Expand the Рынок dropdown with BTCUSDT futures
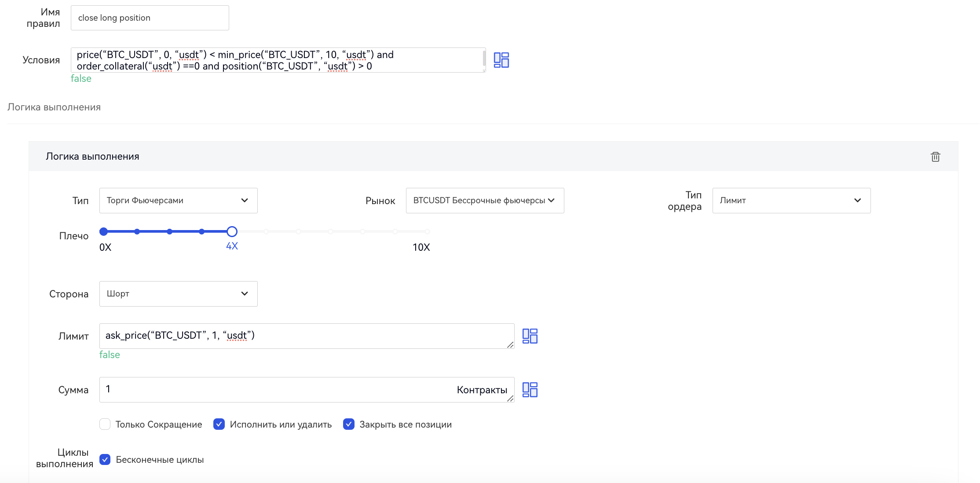Image resolution: width=980 pixels, height=483 pixels. pyautogui.click(x=485, y=201)
